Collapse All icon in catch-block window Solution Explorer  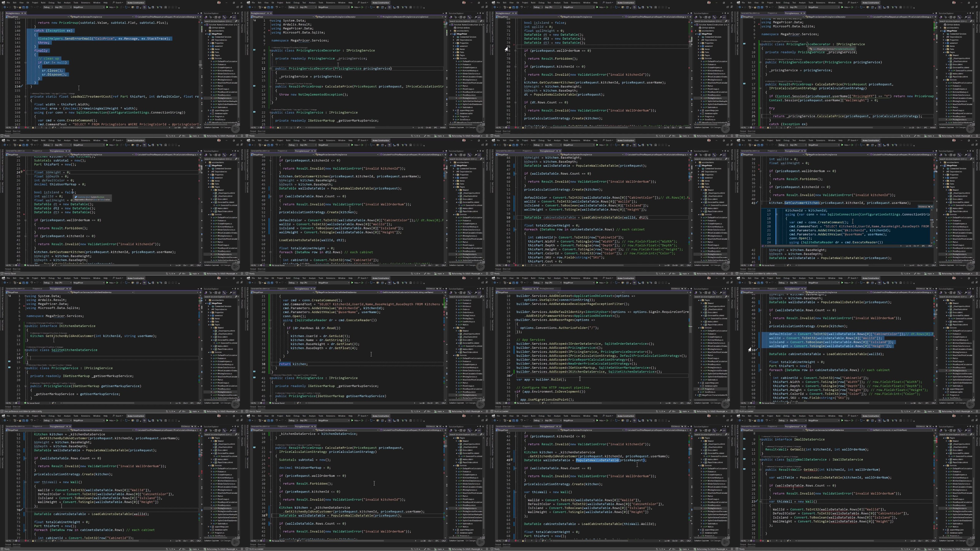216,17
